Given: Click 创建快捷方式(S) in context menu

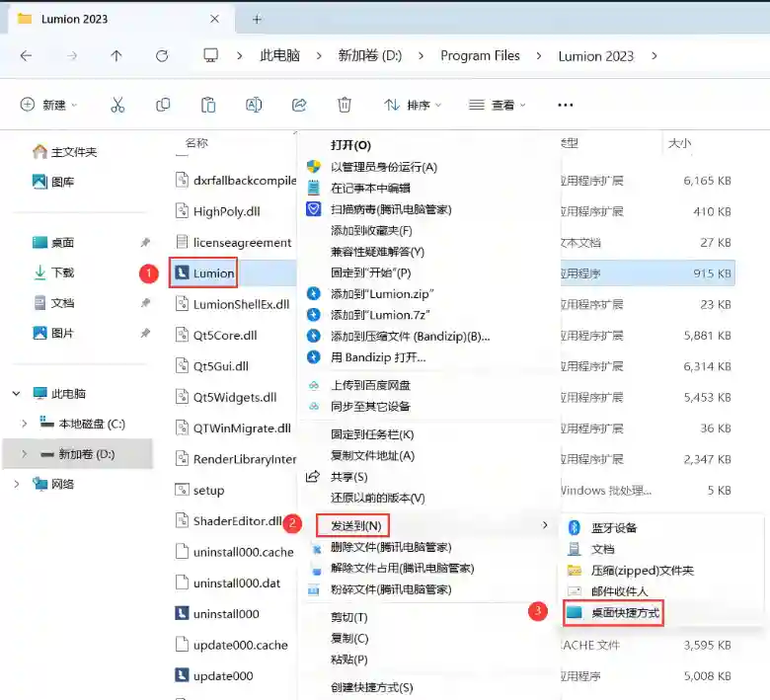Looking at the screenshot, I should [371, 687].
